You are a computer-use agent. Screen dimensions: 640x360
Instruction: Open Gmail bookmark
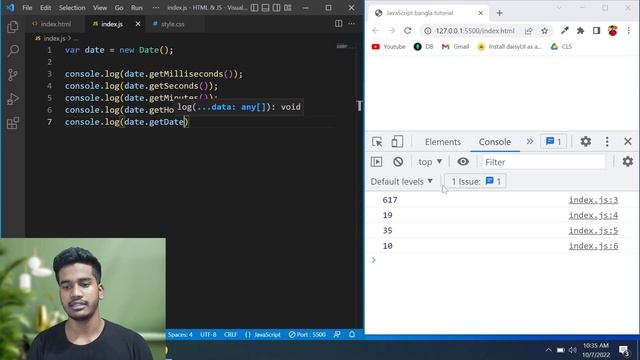(455, 47)
